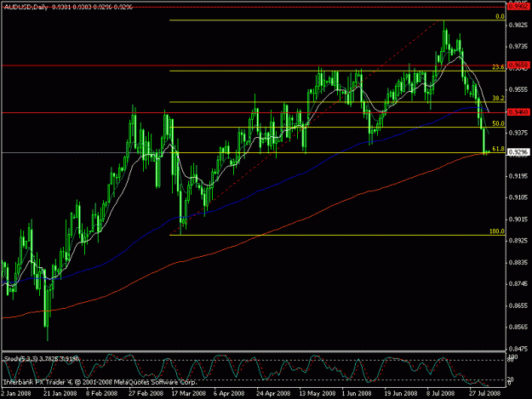Click the 0.8925 price axis value
The height and width of the screenshot is (399, 532).
pos(518,241)
